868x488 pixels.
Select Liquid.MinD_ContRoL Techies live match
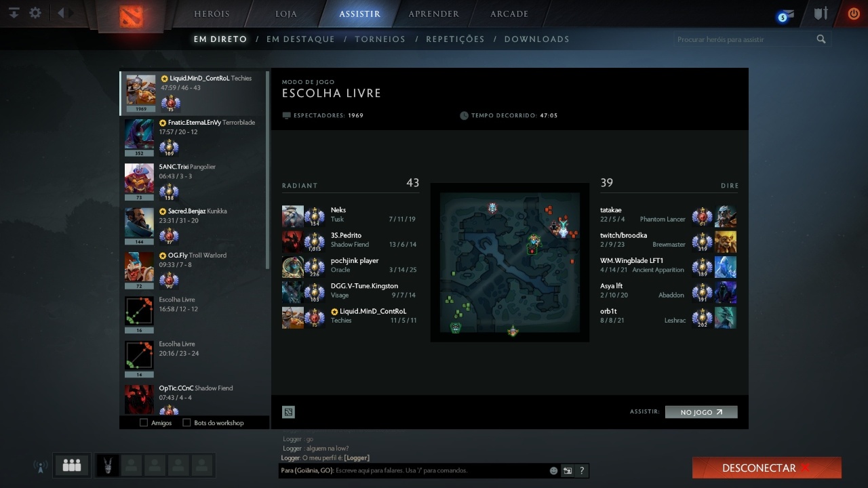(194, 93)
